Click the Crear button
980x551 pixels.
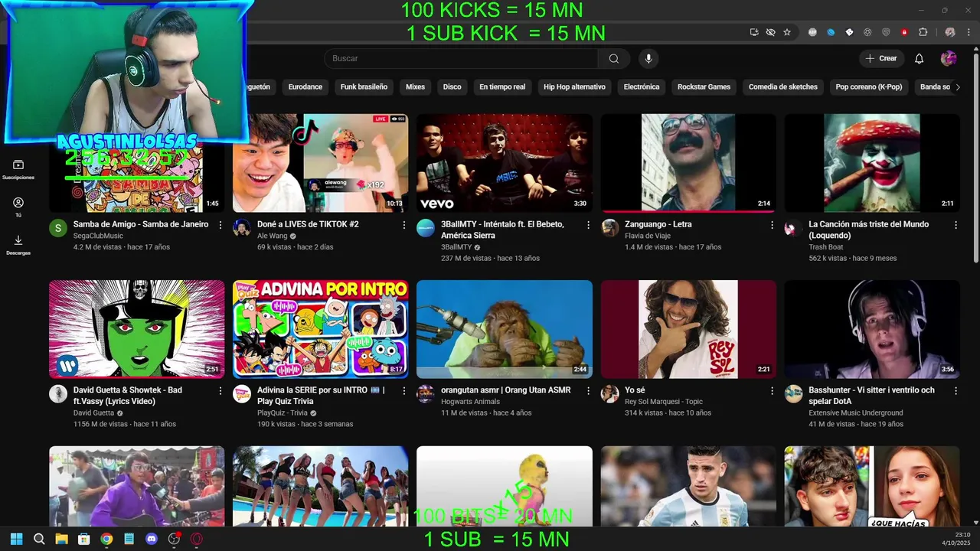pyautogui.click(x=880, y=59)
